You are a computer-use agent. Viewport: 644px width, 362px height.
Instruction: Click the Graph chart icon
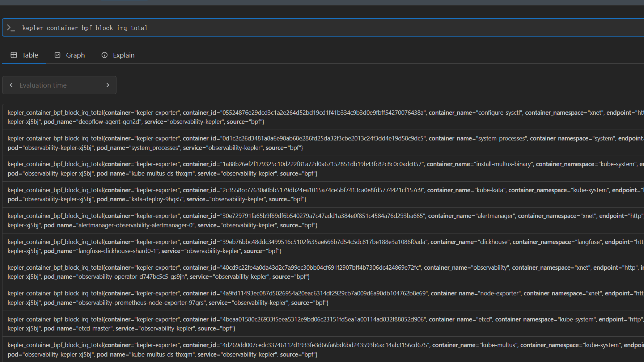point(58,55)
